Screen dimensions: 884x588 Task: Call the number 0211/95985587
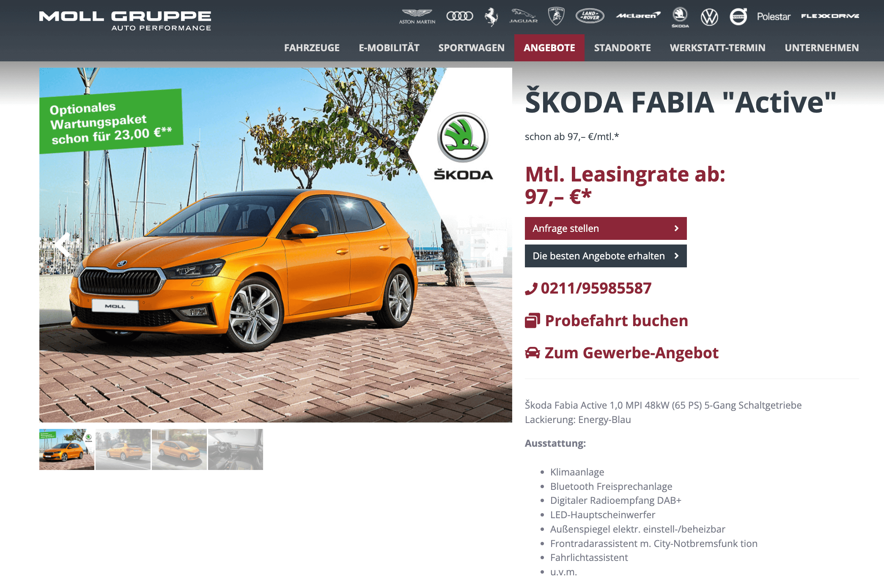pos(596,289)
